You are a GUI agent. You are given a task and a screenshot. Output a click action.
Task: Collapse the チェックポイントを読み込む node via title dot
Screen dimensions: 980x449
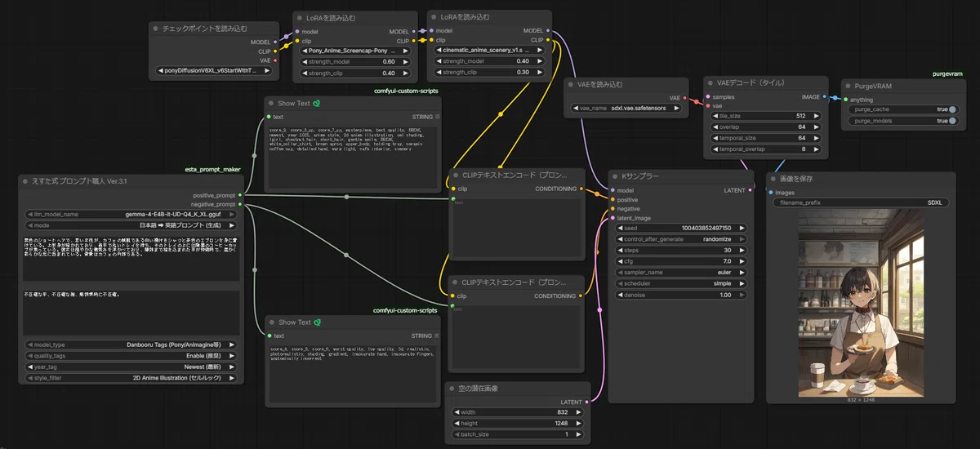155,29
